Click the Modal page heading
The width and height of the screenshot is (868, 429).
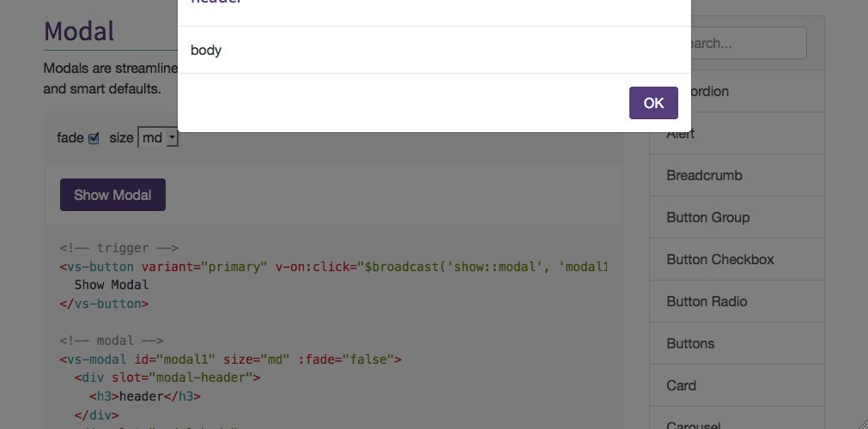(x=79, y=32)
